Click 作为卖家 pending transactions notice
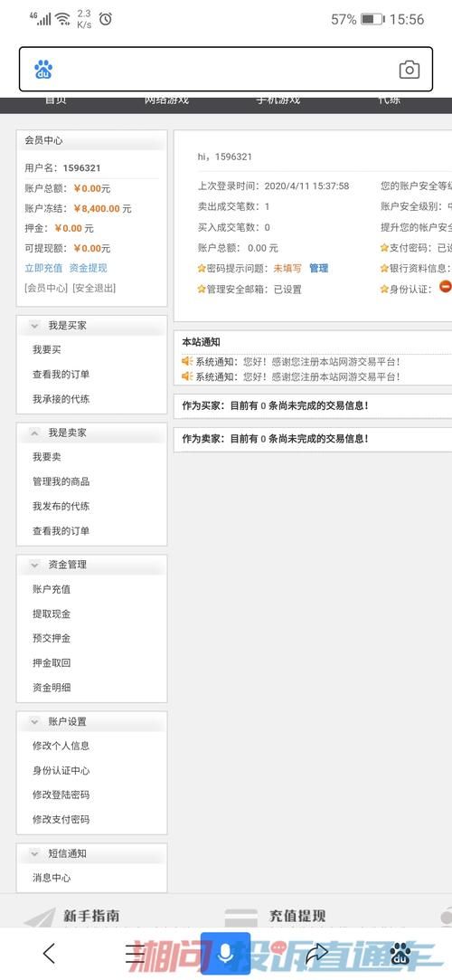Viewport: 452px width, 980px height. (276, 439)
